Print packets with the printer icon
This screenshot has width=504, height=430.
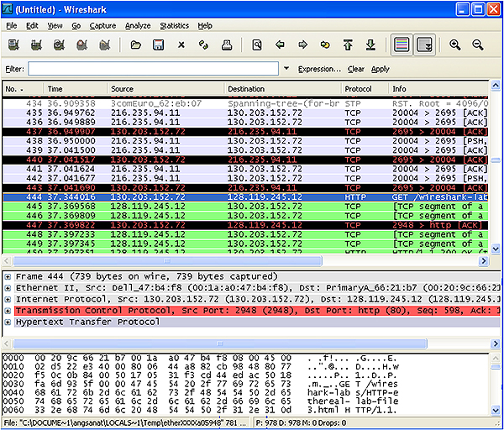pos(227,45)
